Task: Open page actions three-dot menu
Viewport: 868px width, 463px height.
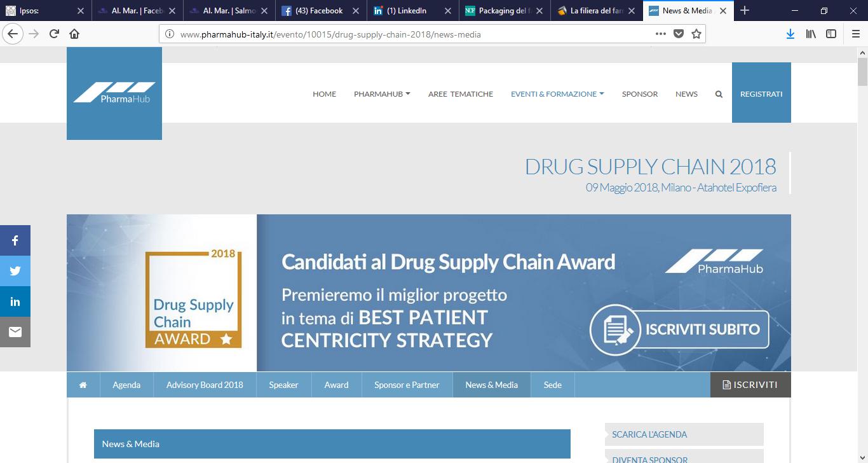Action: 660,34
